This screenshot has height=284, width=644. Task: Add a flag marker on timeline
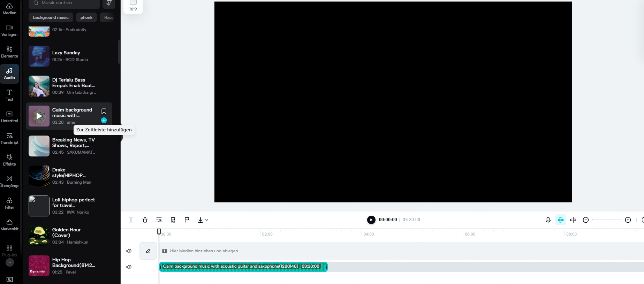(x=187, y=220)
